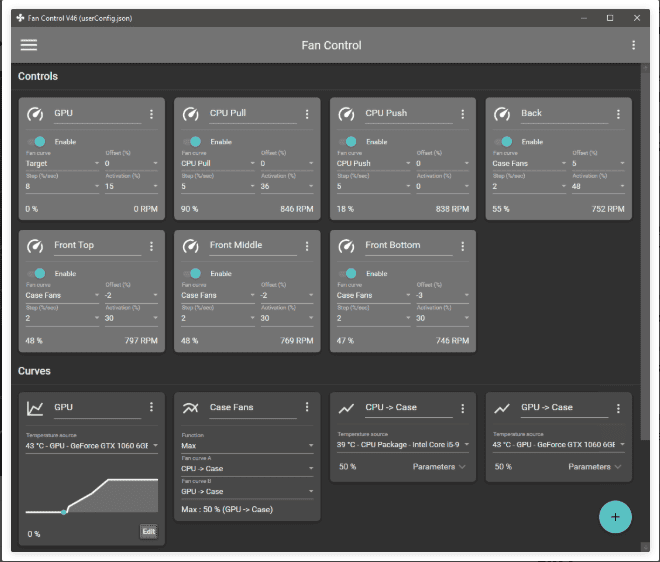The image size is (660, 562).
Task: Click the gauge icon on the GPU control card
Action: point(35,114)
